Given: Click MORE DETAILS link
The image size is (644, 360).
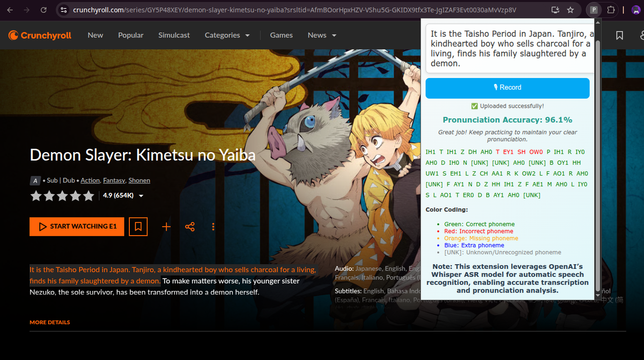Looking at the screenshot, I should tap(50, 322).
